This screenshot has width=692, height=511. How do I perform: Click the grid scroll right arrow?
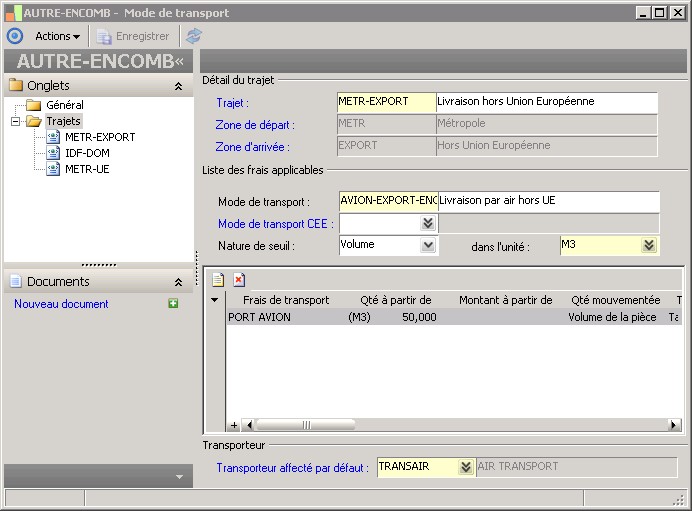[x=673, y=425]
